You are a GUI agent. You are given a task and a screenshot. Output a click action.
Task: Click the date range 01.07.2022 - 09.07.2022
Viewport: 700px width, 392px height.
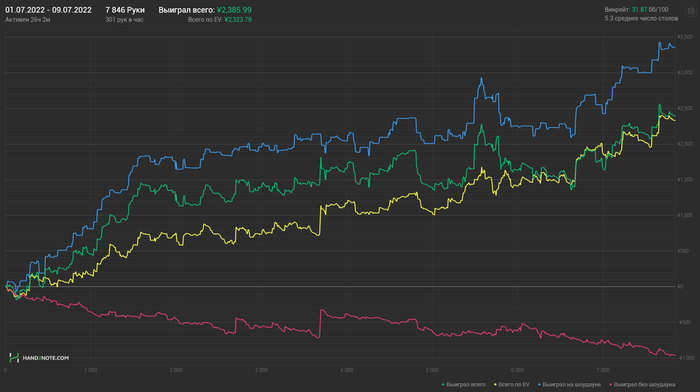coord(48,10)
